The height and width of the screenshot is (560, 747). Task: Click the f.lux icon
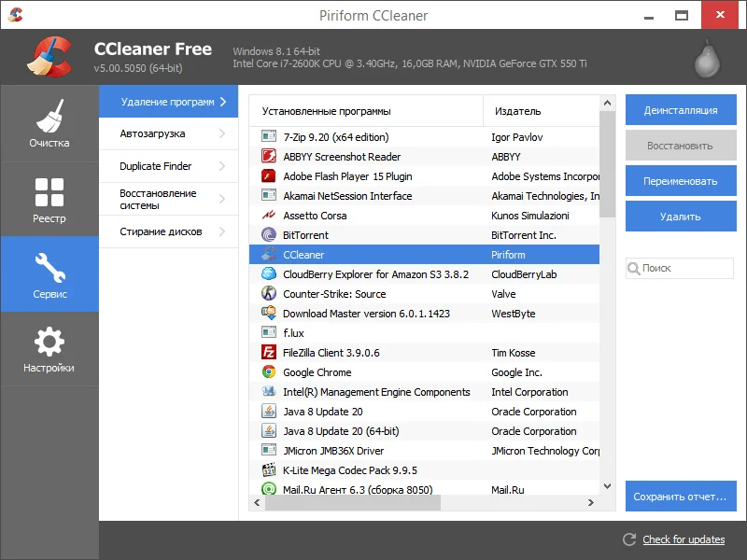point(269,332)
